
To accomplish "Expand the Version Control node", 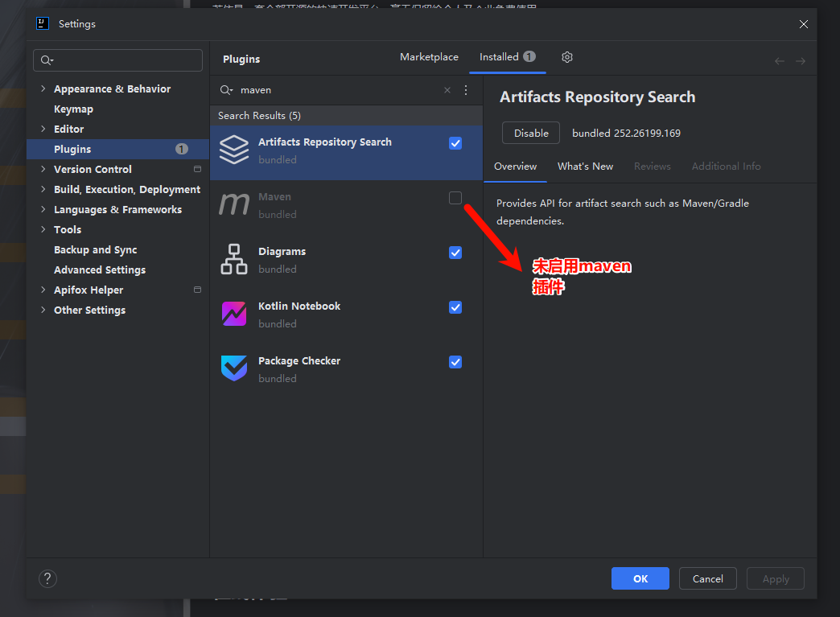I will click(x=43, y=169).
